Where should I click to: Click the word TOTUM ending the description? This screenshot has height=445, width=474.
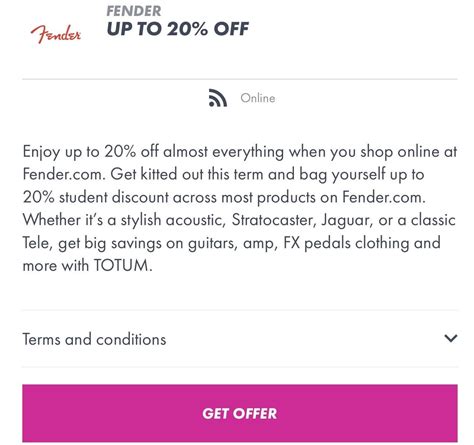tap(123, 266)
